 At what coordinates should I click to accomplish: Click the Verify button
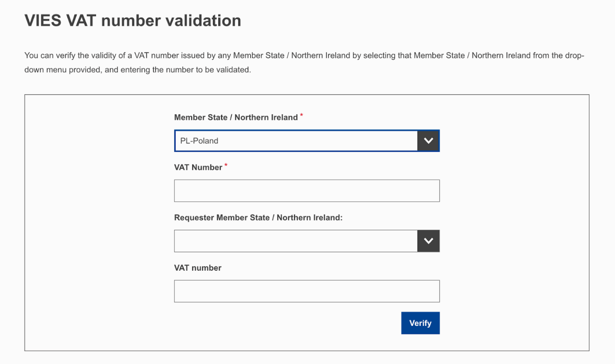(x=420, y=323)
